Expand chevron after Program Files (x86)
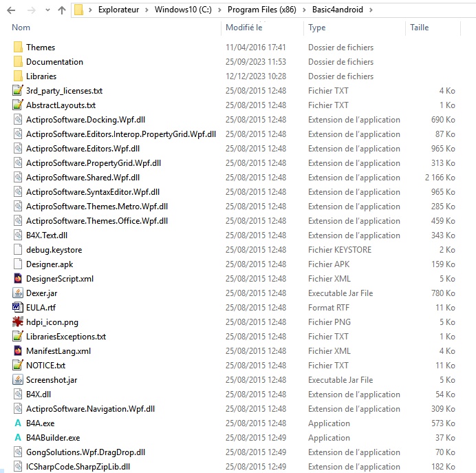This screenshot has height=473, width=476. point(304,10)
